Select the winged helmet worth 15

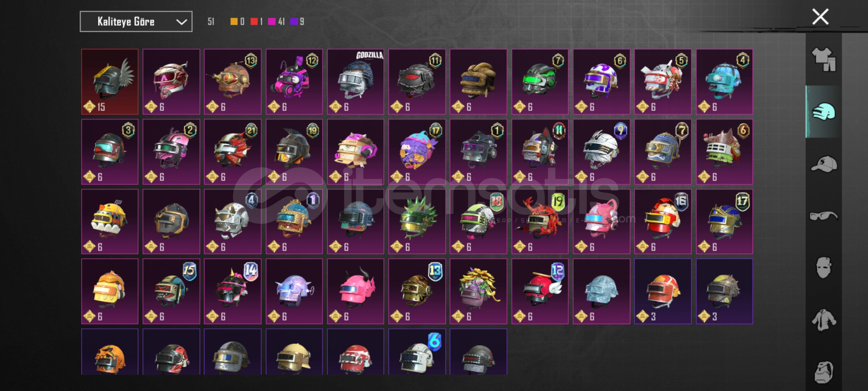click(110, 82)
